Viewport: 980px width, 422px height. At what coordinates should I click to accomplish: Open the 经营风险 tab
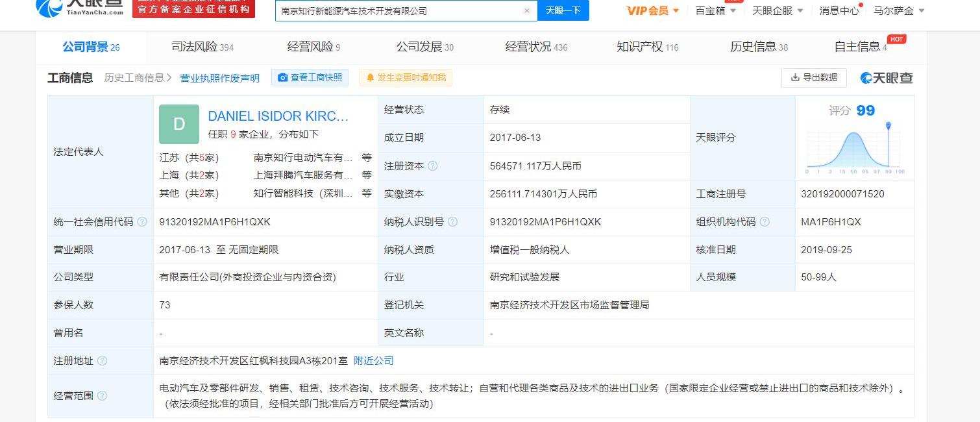coord(313,47)
